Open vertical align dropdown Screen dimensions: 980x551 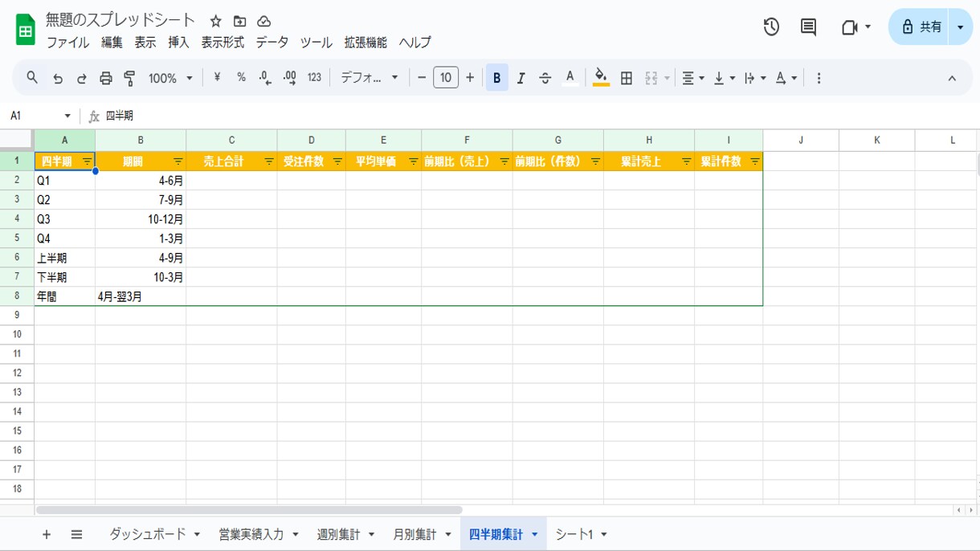click(725, 78)
